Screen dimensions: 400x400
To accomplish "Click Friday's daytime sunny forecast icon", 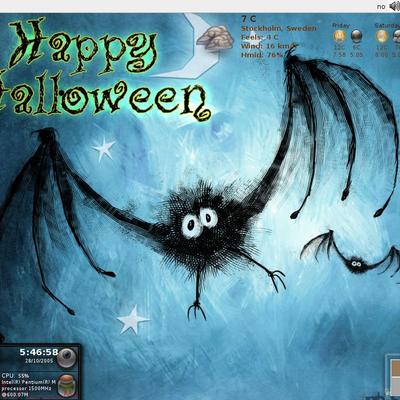I will coord(339,35).
